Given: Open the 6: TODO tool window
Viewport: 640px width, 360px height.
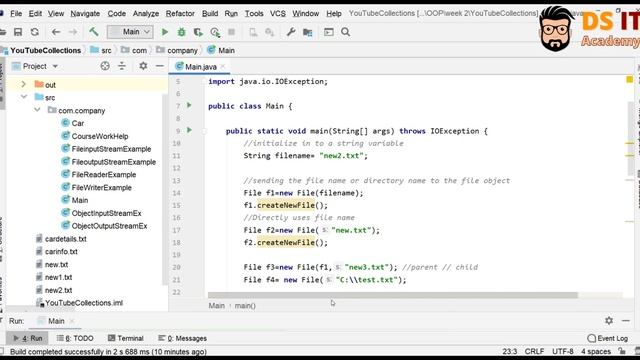Looking at the screenshot, I should coord(75,338).
